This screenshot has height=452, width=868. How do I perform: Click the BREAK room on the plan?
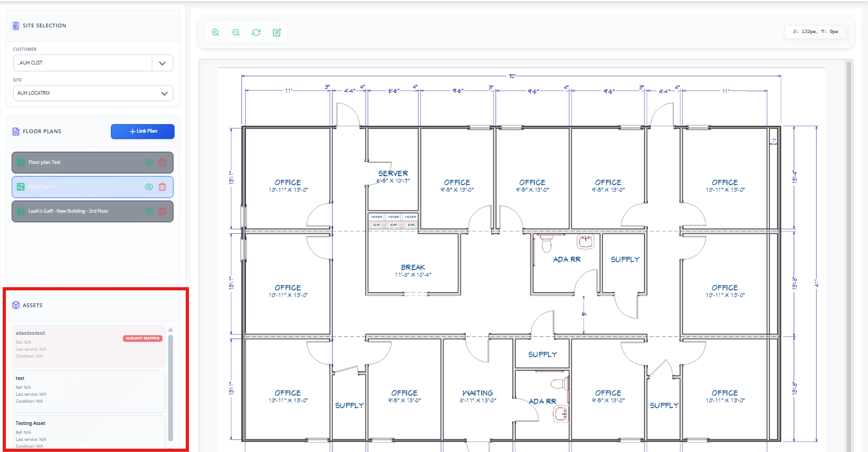pyautogui.click(x=413, y=271)
